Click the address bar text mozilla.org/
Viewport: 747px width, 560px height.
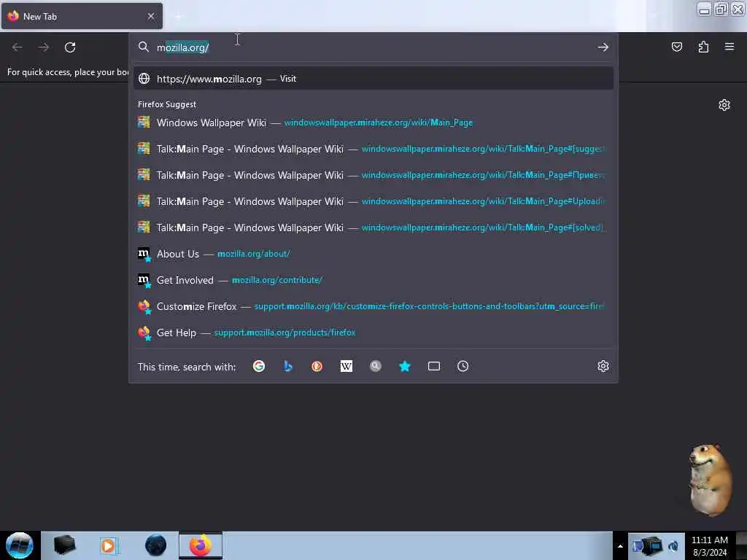[183, 47]
